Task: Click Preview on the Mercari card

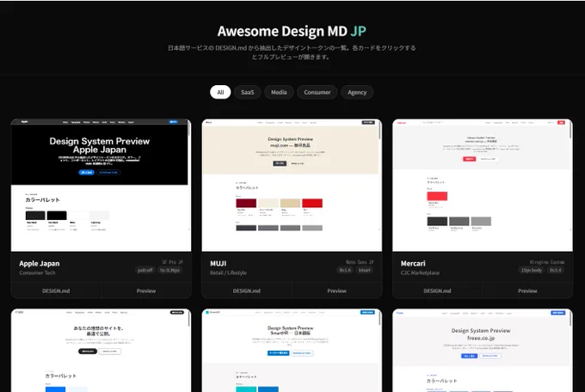Action: (527, 291)
